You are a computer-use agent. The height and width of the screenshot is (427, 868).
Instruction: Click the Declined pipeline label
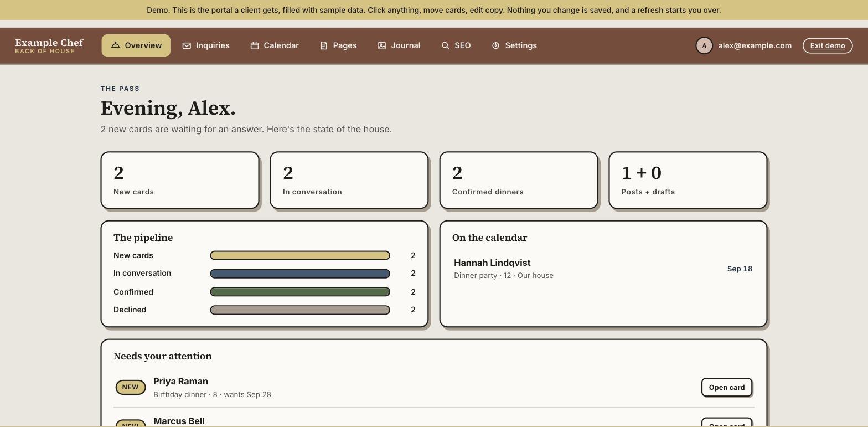130,310
